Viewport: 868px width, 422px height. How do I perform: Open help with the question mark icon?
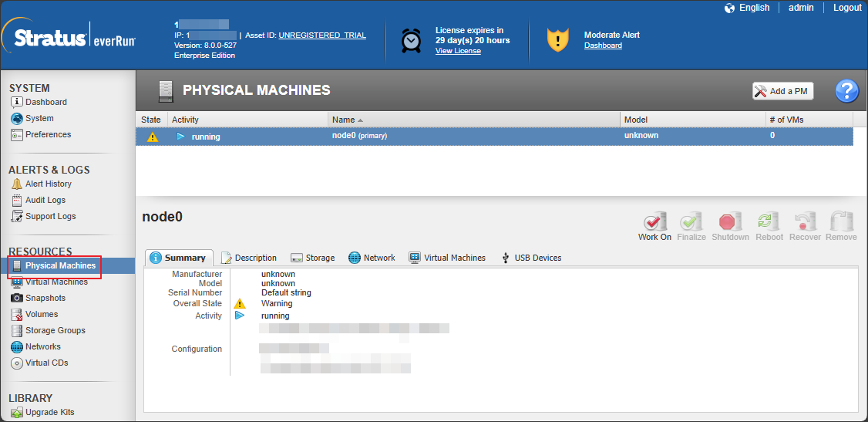846,91
